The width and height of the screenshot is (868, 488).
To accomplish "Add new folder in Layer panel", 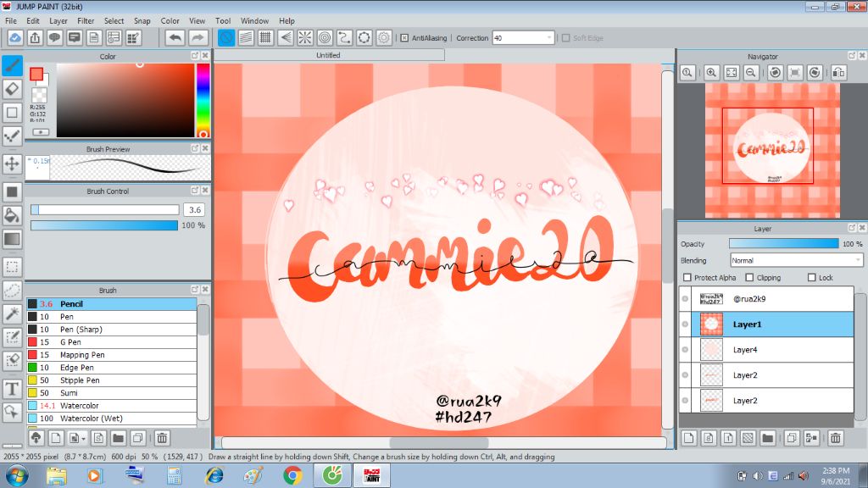I will click(x=767, y=438).
